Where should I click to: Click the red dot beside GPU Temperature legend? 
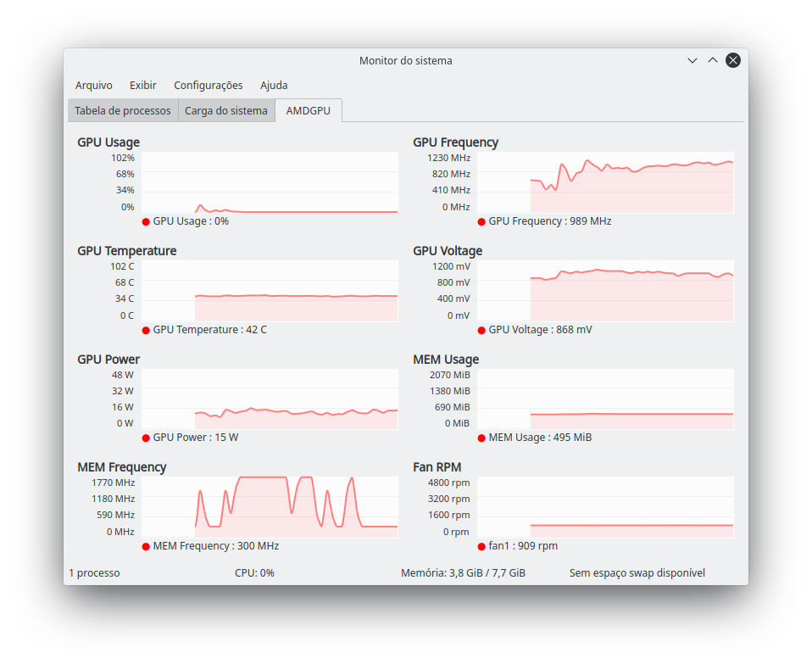[146, 331]
